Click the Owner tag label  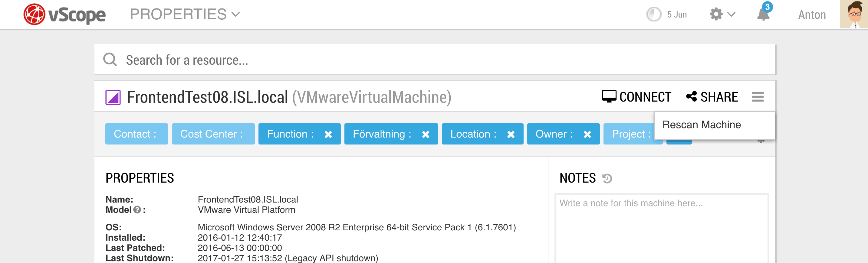click(554, 134)
